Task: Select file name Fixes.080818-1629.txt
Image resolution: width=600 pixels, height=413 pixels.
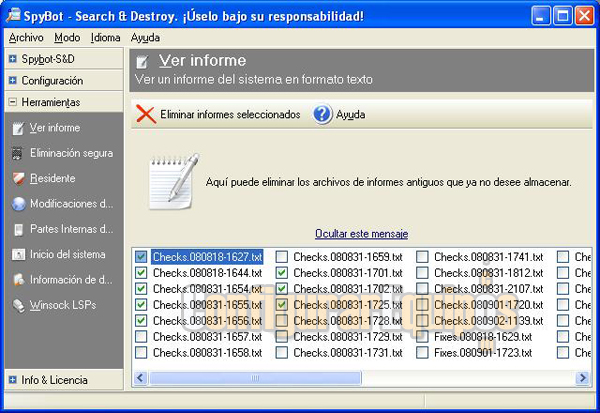Action: tap(483, 337)
